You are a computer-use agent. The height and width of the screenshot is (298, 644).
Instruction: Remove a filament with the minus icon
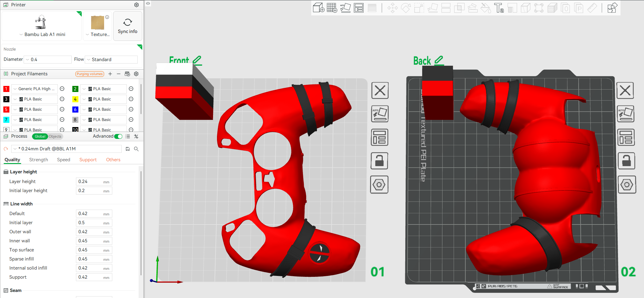pyautogui.click(x=119, y=74)
